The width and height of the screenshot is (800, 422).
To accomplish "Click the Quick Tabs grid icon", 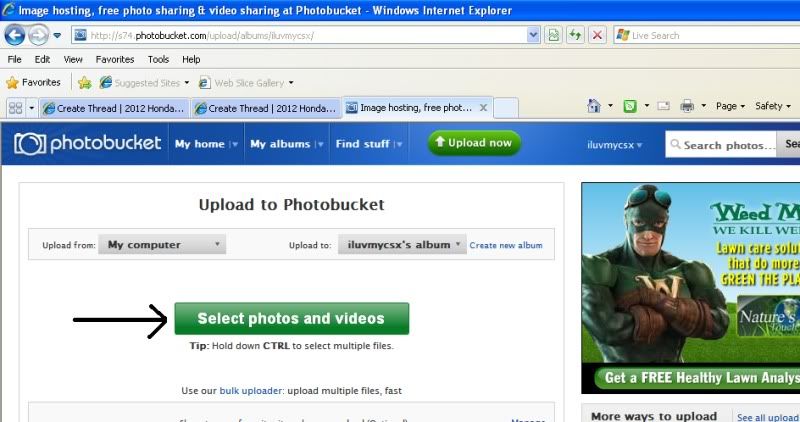I will (16, 108).
